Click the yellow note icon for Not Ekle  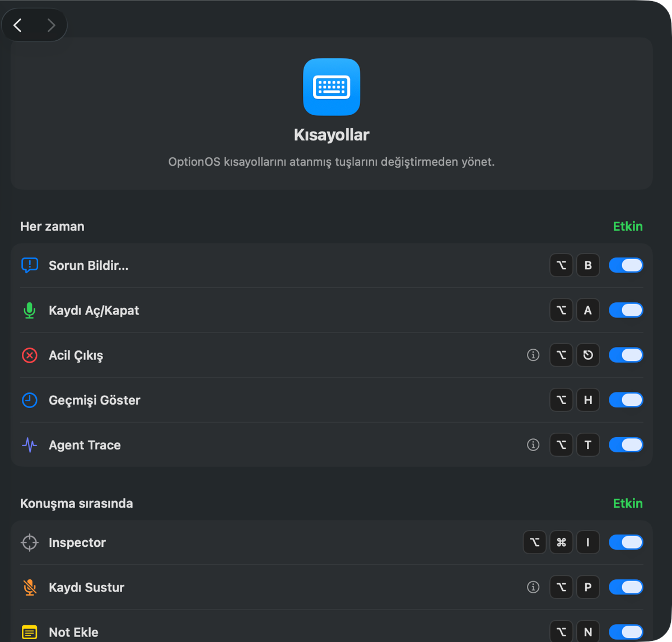(x=30, y=632)
